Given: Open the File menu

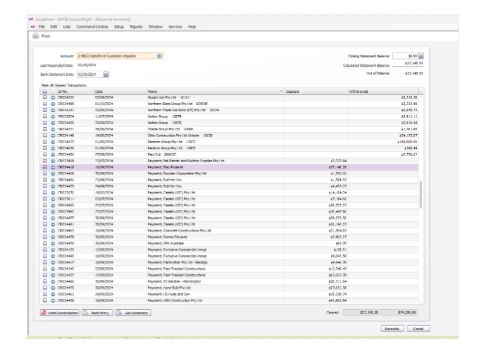Looking at the screenshot, I should 42,27.
